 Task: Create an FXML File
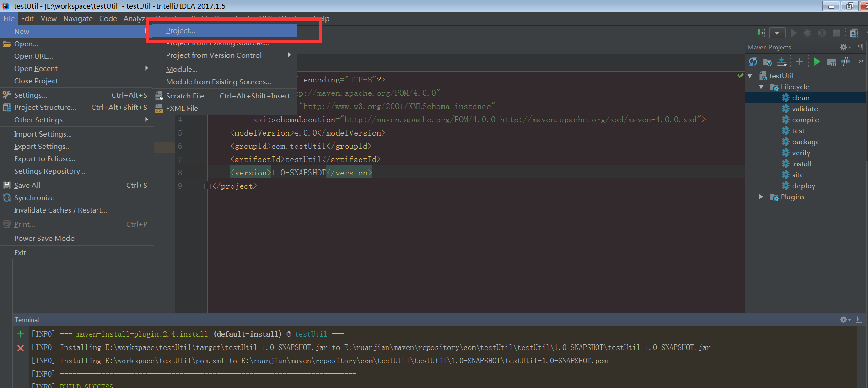coord(224,108)
